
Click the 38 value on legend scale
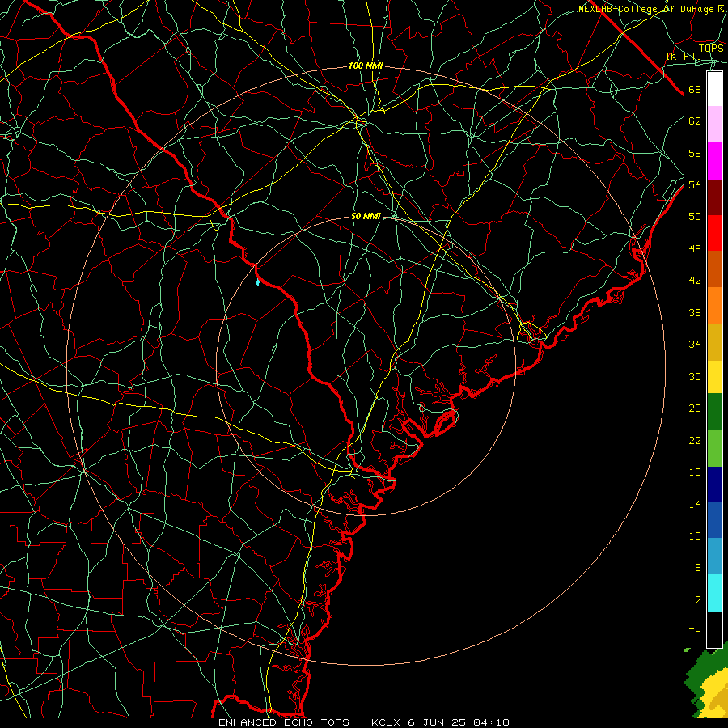click(x=695, y=313)
